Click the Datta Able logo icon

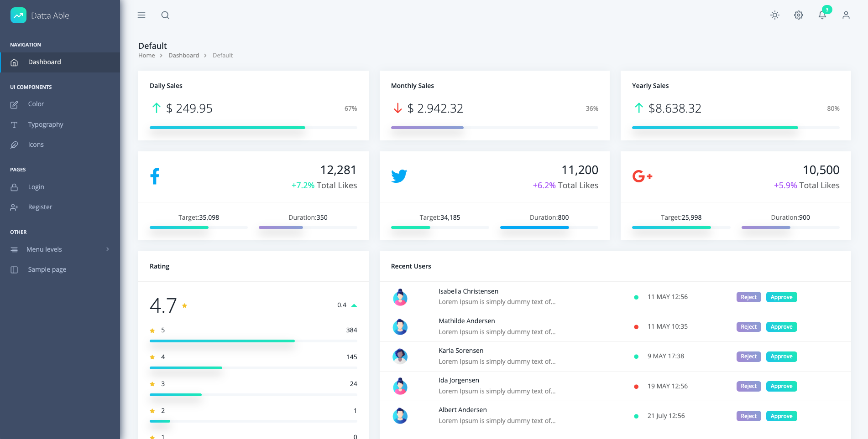(x=18, y=15)
